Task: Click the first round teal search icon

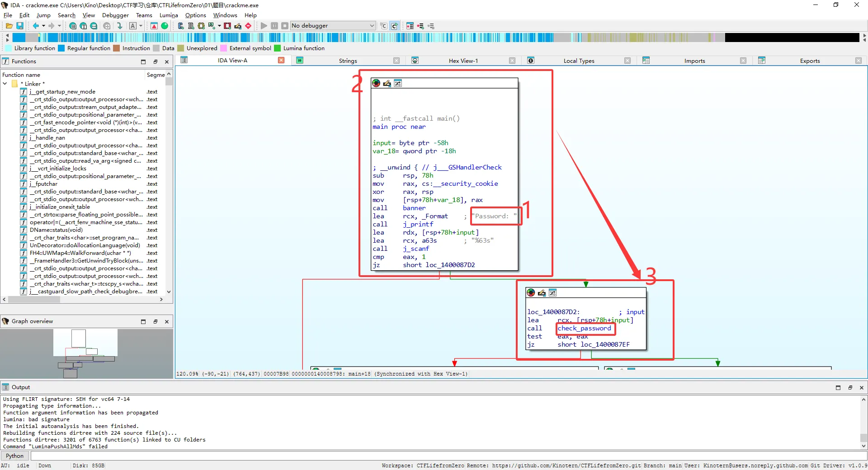Action: (72, 26)
